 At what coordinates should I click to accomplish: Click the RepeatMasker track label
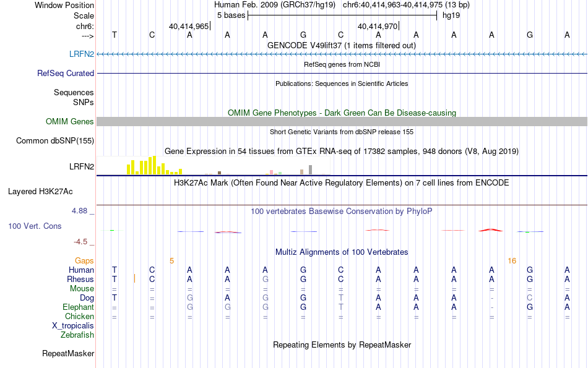[x=68, y=353]
